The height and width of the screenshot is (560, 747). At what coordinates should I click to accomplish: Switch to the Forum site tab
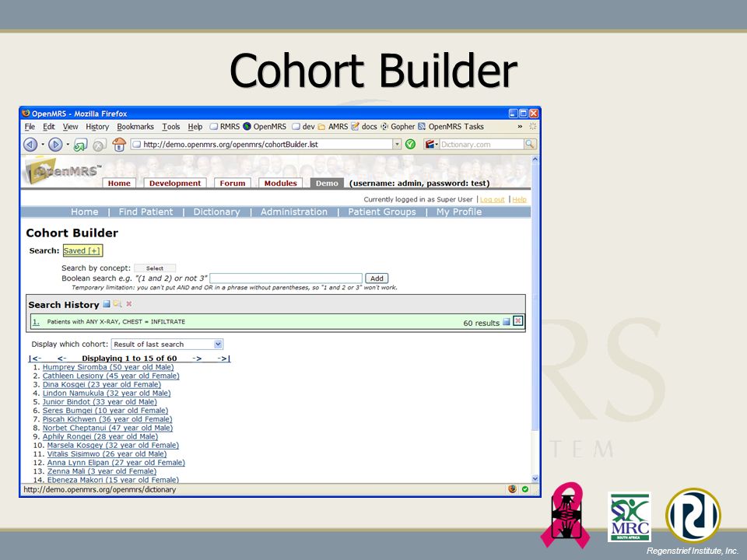pyautogui.click(x=233, y=184)
